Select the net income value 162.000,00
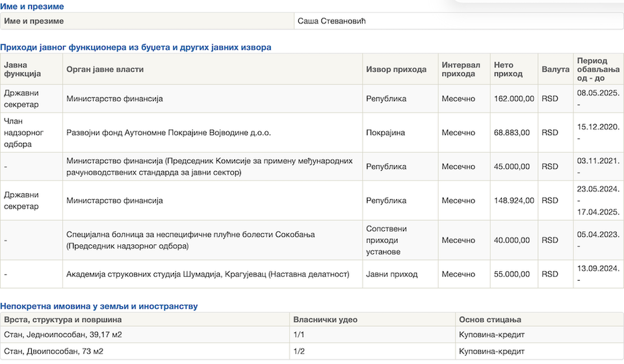 coord(513,99)
